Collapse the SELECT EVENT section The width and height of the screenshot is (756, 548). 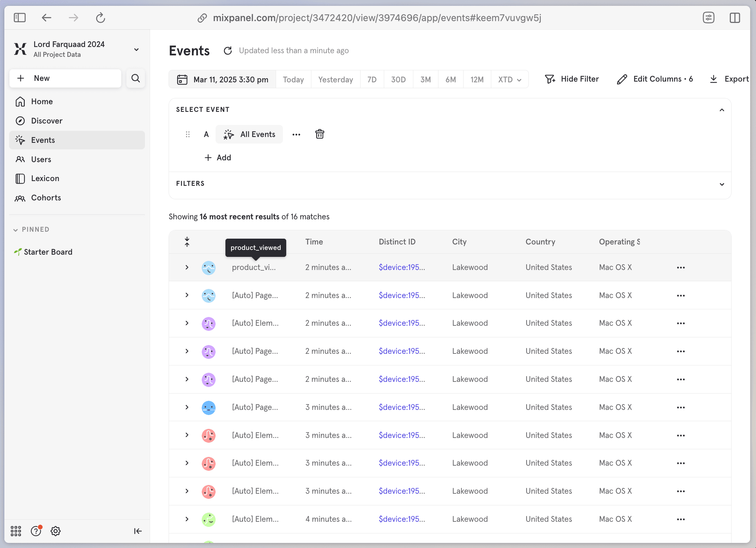point(721,110)
